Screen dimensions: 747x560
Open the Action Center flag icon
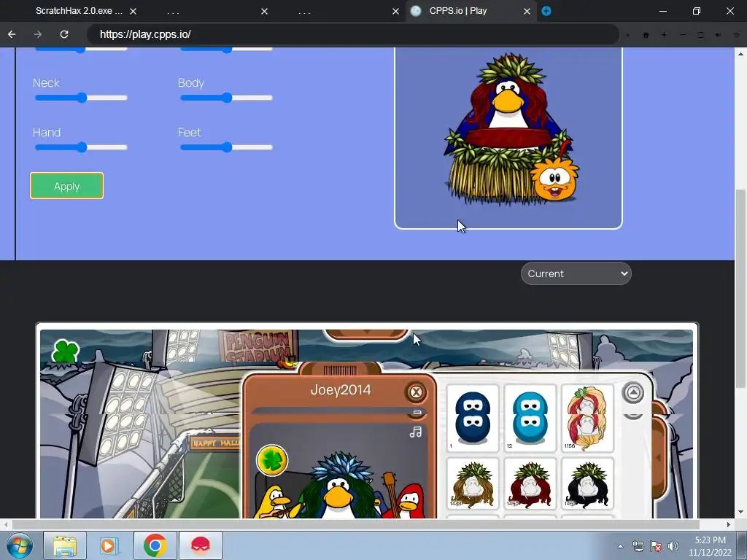pyautogui.click(x=656, y=546)
